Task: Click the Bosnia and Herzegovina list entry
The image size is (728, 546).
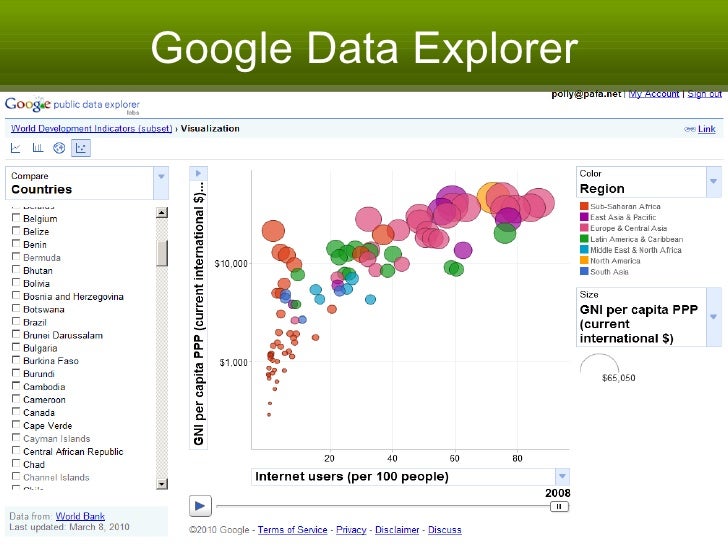Action: 73,296
